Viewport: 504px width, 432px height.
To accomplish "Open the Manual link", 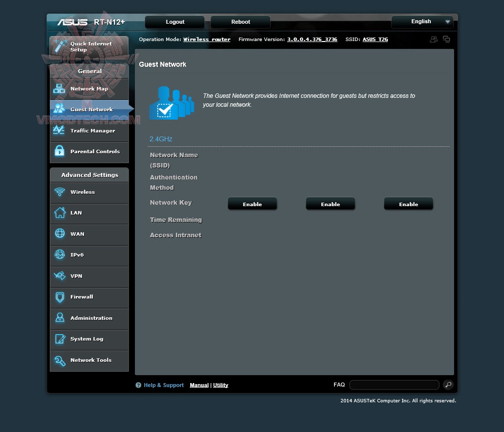I will (199, 385).
